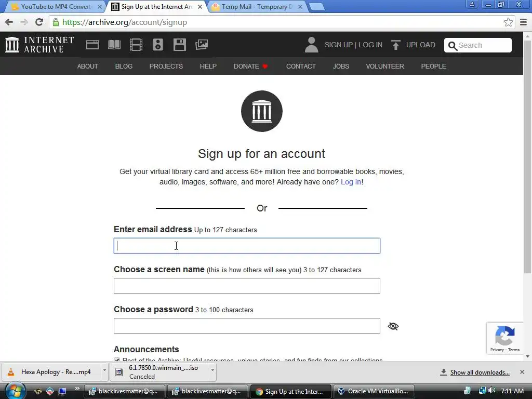Toggle Best of the Archive checkbox
This screenshot has height=399, width=532.
pos(117,360)
